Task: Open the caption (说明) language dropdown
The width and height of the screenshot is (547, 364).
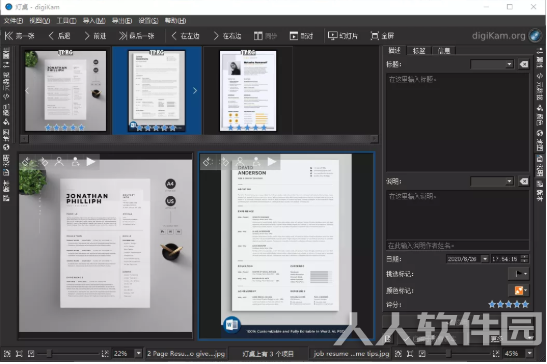Action: click(x=492, y=181)
